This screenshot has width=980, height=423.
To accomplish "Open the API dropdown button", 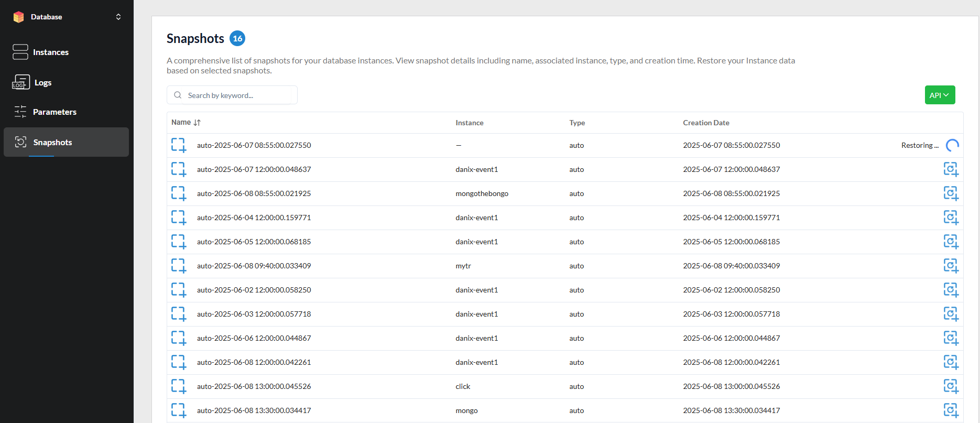I will pyautogui.click(x=940, y=95).
